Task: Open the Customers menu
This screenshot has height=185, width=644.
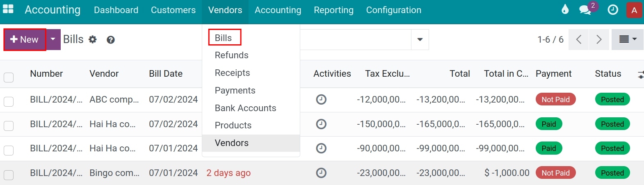Action: (x=173, y=10)
